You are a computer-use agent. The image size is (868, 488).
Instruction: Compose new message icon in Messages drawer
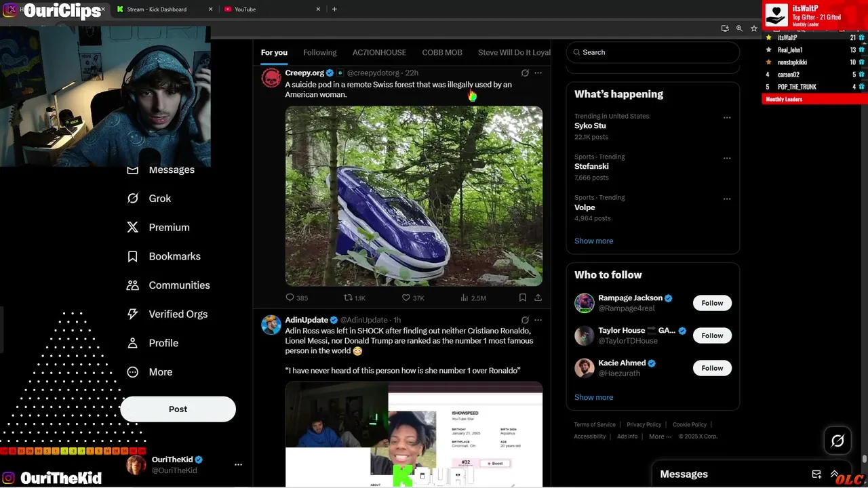click(x=816, y=474)
